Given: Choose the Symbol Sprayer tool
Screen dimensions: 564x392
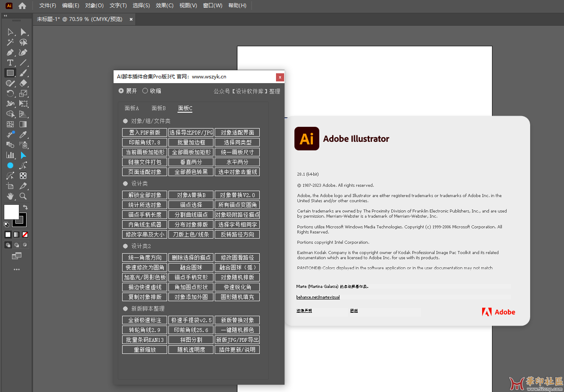Looking at the screenshot, I should (x=23, y=145).
